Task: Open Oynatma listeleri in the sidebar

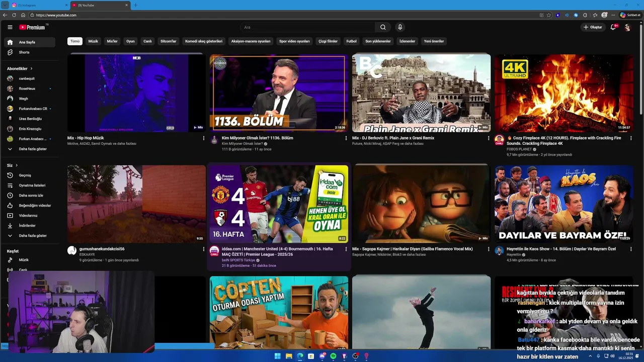Action: (30, 186)
